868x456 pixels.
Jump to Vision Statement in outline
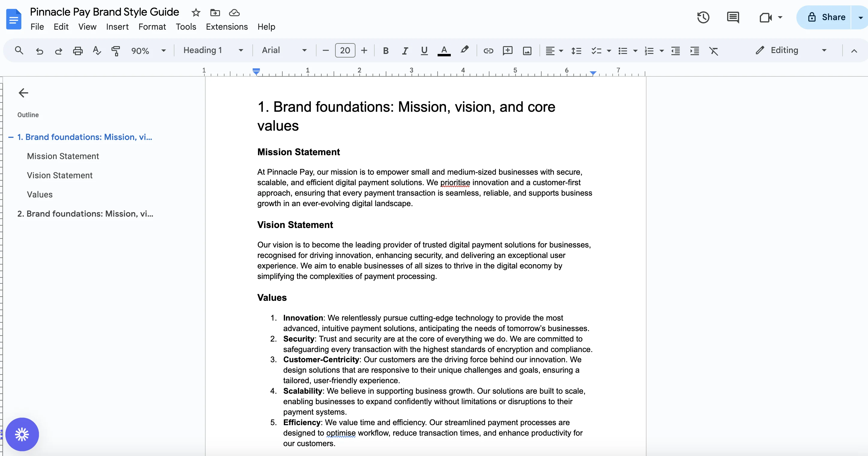tap(60, 175)
